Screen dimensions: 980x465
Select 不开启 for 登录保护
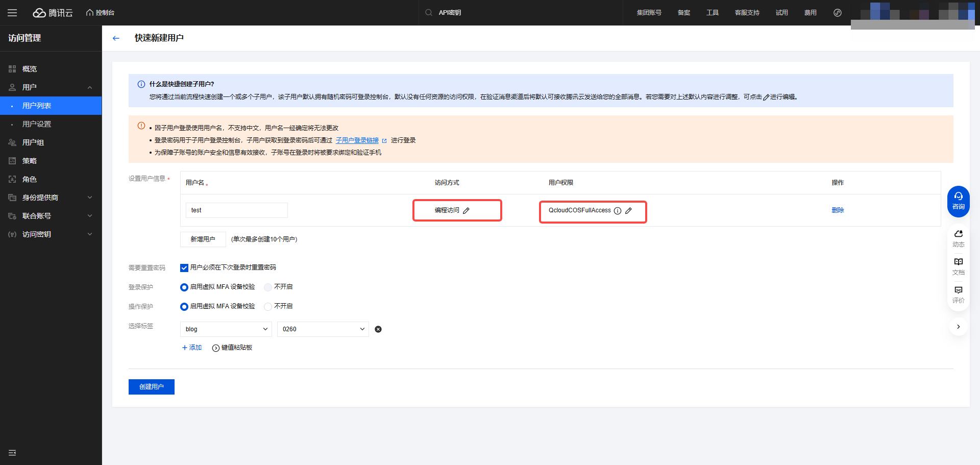[268, 287]
